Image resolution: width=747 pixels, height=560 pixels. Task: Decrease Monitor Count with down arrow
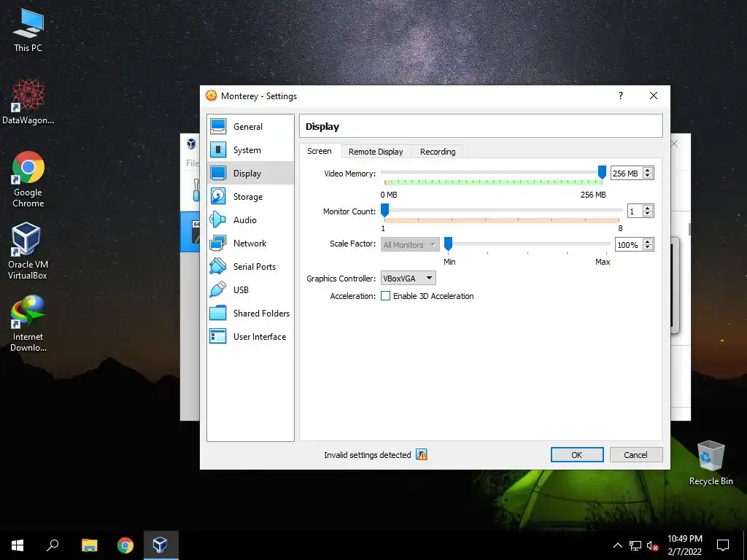pyautogui.click(x=648, y=214)
